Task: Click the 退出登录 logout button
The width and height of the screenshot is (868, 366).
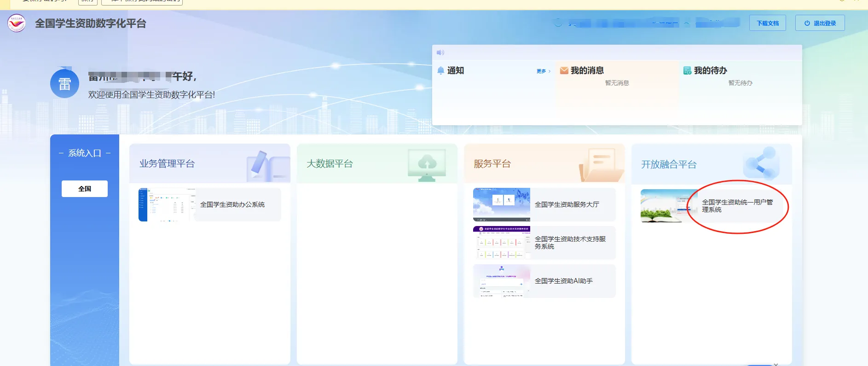Action: pyautogui.click(x=820, y=23)
